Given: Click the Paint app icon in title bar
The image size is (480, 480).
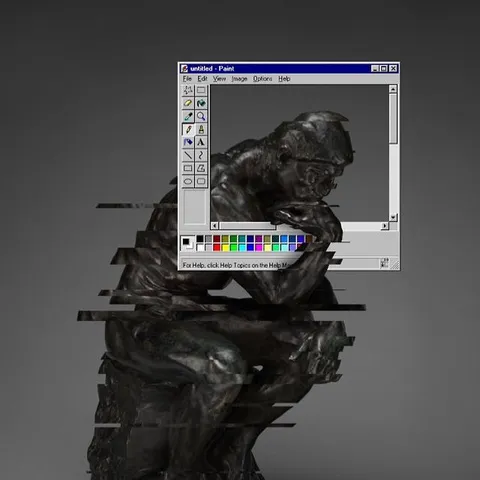Looking at the screenshot, I should point(184,69).
